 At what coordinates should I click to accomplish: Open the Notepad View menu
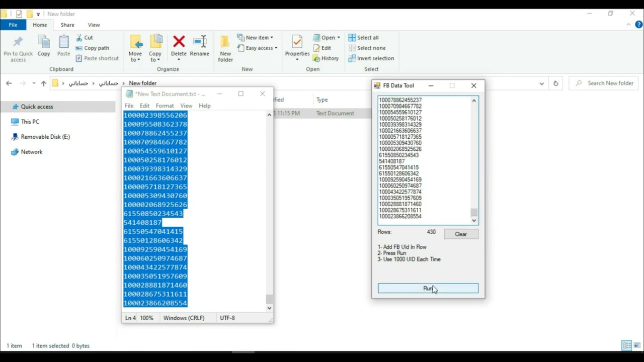[186, 106]
